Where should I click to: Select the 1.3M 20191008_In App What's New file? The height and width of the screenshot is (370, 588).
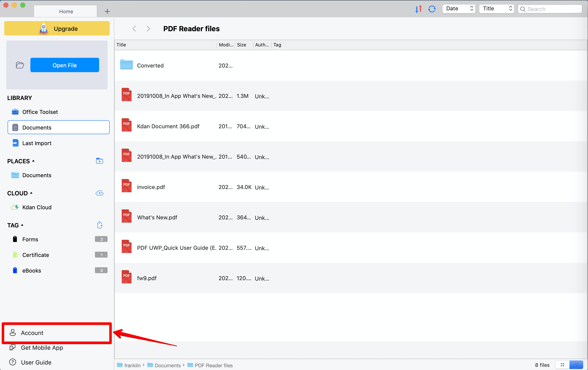(x=351, y=96)
